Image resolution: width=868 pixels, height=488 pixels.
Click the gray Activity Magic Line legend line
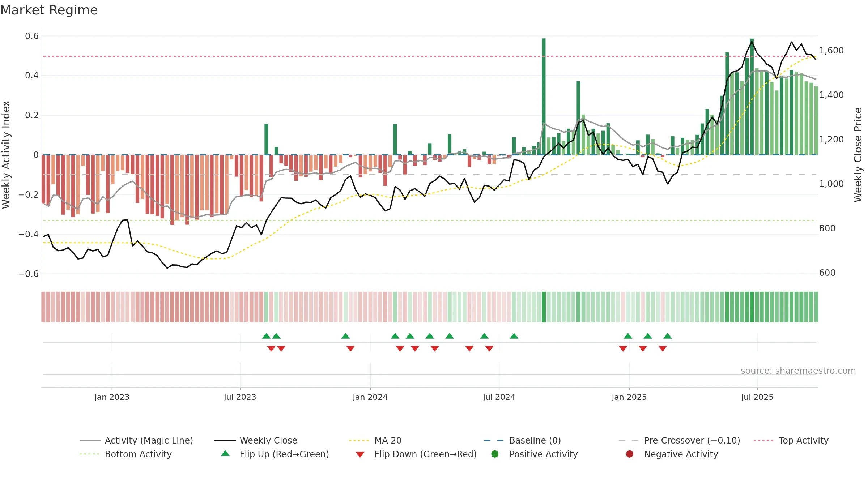90,440
